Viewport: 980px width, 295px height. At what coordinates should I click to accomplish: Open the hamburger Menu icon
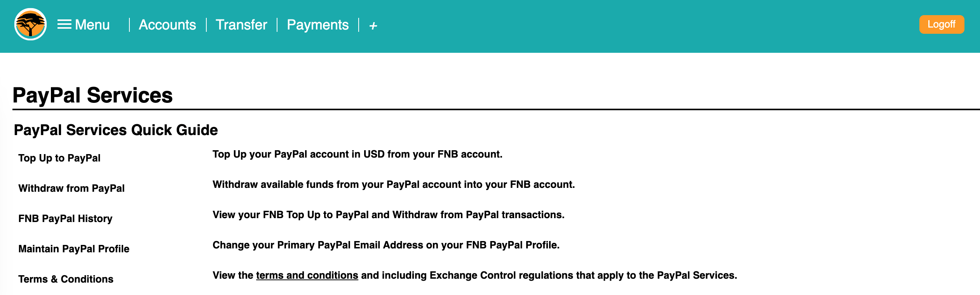(65, 24)
